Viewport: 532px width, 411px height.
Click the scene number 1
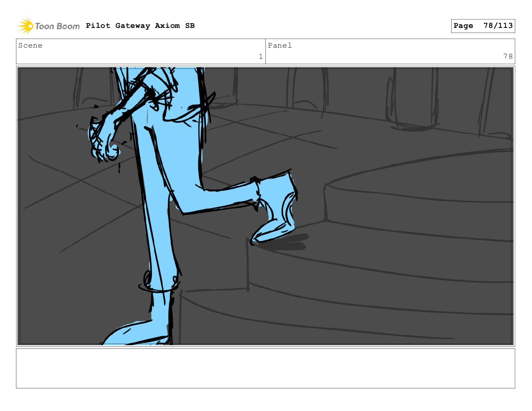(x=261, y=56)
